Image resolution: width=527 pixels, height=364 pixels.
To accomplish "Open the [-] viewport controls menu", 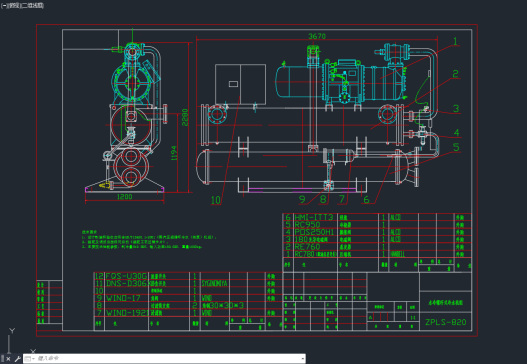I will tap(4, 6).
